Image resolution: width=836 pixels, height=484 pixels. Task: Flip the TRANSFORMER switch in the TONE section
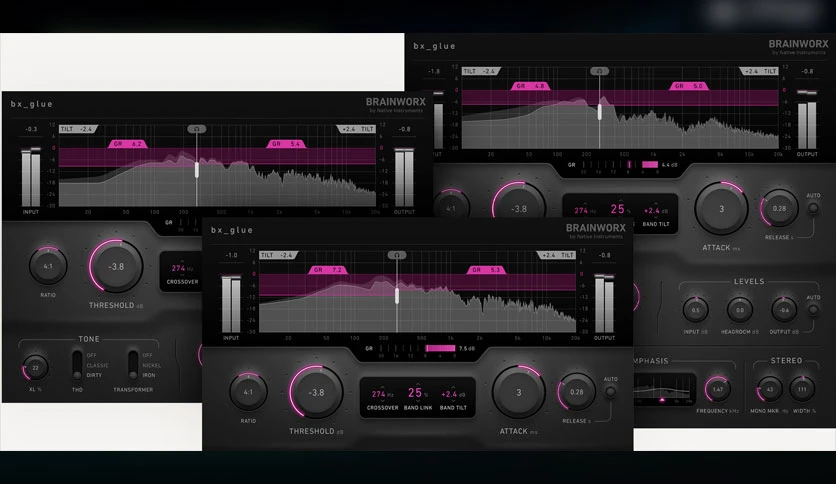[x=133, y=365]
